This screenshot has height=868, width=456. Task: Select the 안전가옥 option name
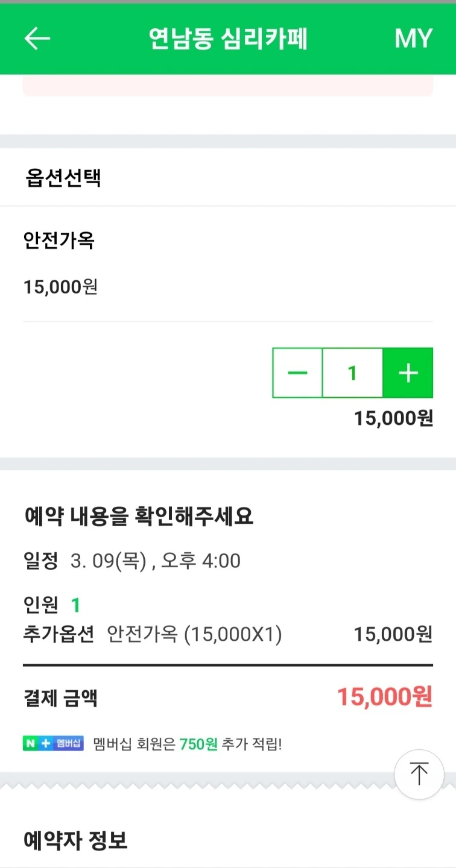tap(59, 241)
